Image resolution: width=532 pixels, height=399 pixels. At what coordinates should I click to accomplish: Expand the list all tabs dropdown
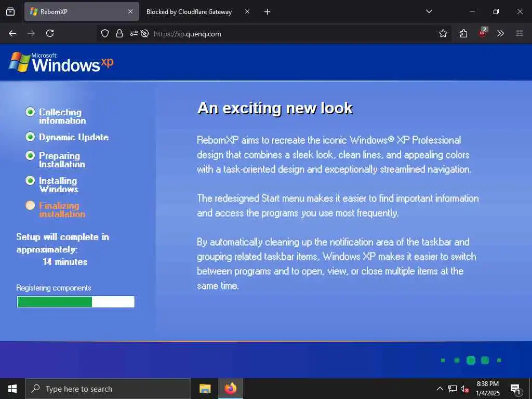coord(429,11)
